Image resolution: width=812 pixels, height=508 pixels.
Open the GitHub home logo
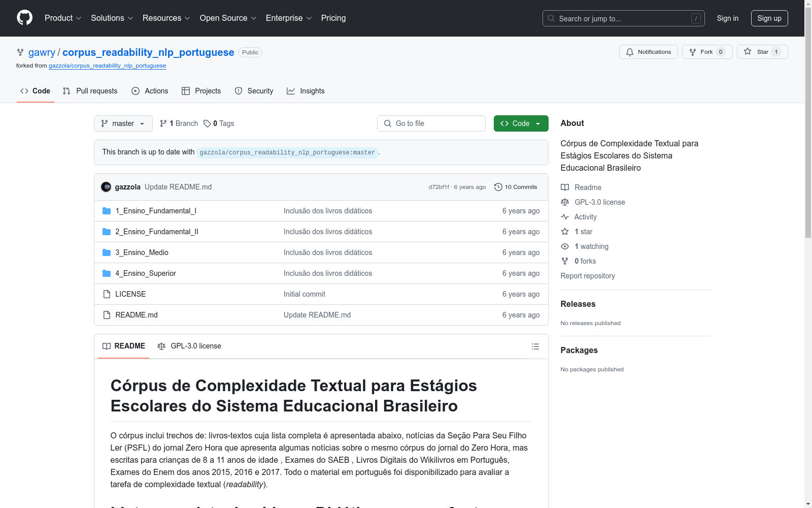click(x=24, y=18)
